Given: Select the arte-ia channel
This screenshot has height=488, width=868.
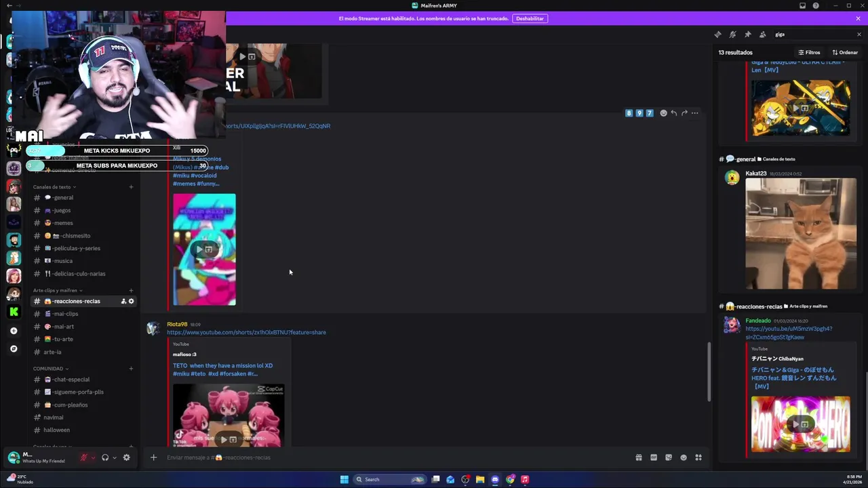Looking at the screenshot, I should (84, 352).
